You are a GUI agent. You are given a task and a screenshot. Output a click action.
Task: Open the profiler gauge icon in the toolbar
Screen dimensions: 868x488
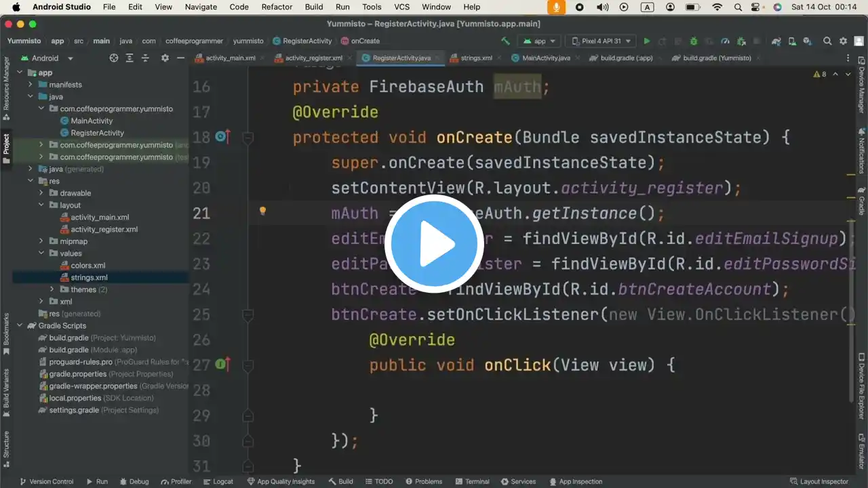725,41
